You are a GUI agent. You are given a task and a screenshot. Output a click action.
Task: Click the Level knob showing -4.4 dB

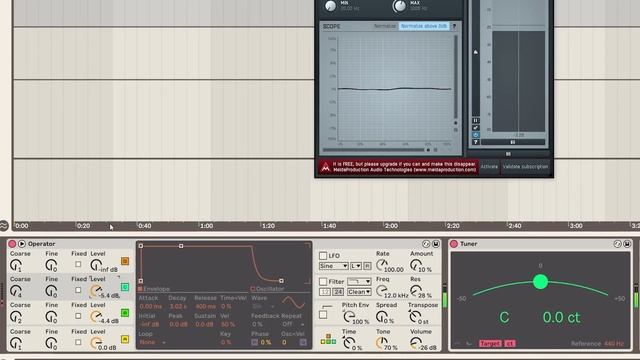click(96, 317)
